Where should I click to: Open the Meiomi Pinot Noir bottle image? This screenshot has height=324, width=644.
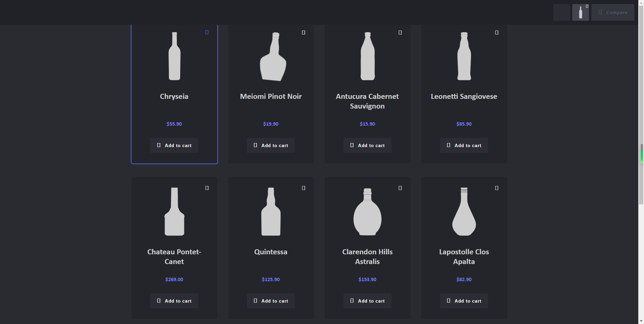click(x=273, y=56)
